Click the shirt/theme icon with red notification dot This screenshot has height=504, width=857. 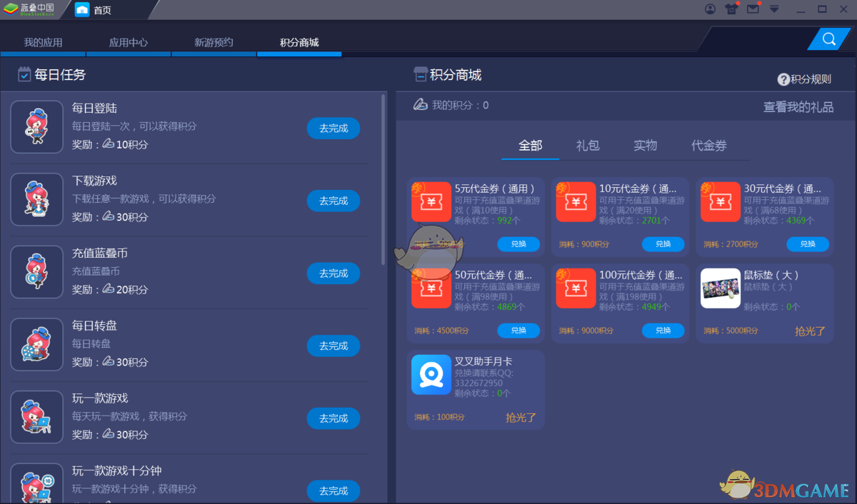[731, 9]
